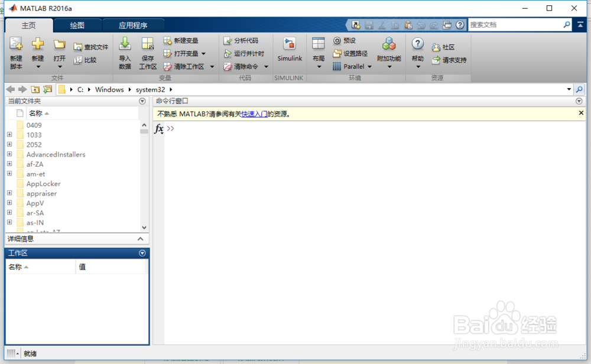This screenshot has height=364, width=591.
Task: Click the search icon in documentation search box
Action: tap(567, 24)
